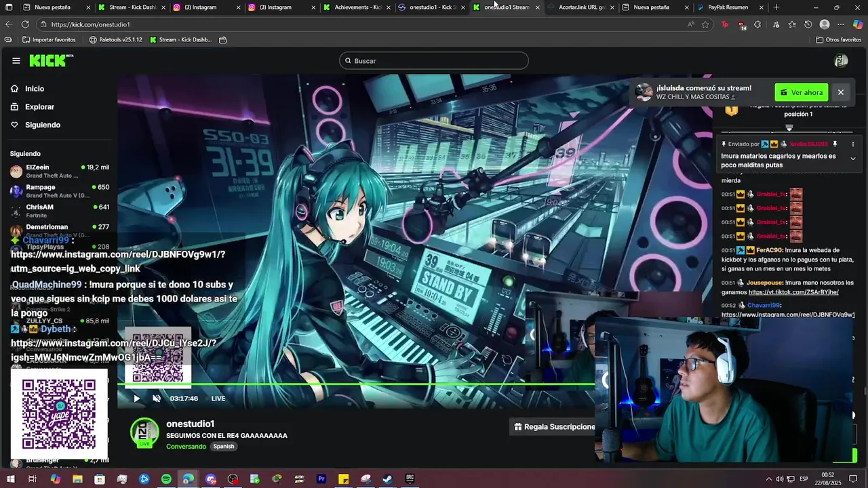Open ChrisAM channel in Siguiendo list
This screenshot has width=868, height=488.
coord(60,211)
